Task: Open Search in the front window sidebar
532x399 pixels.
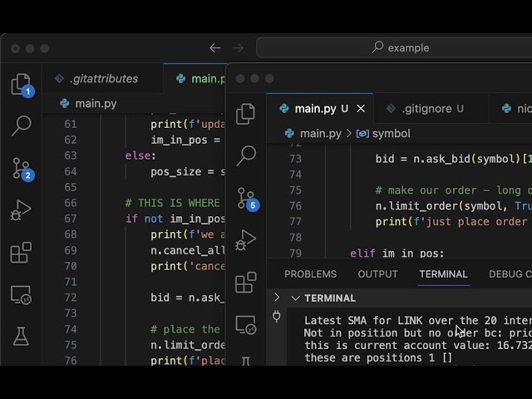Action: point(246,155)
